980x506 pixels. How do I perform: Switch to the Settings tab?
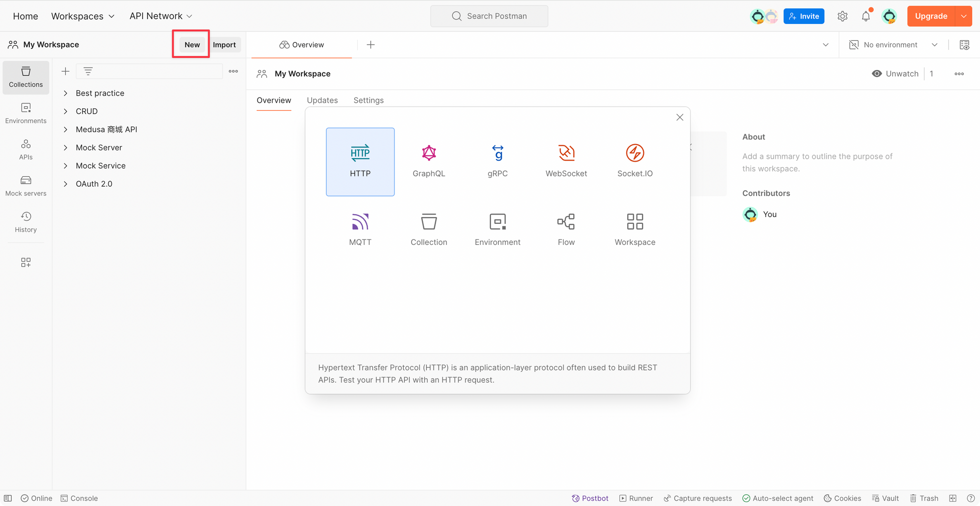point(368,100)
